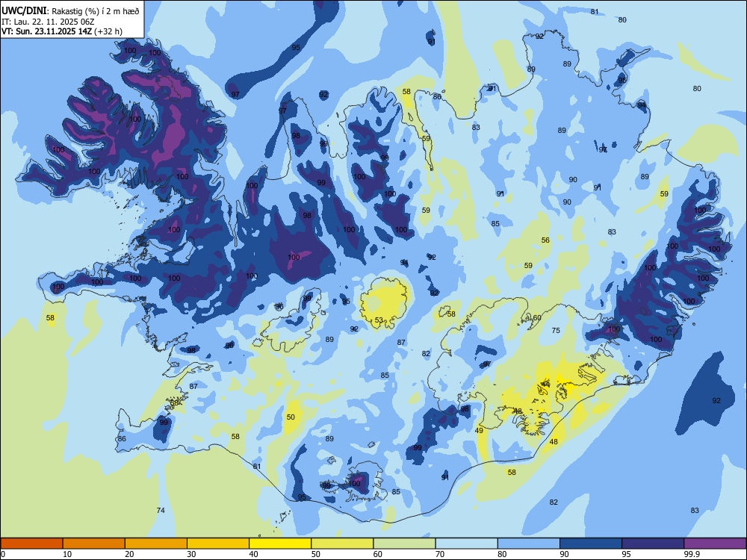Click the "74" value over the southwest ocean
Viewport: 747px width, 560px height.
click(161, 511)
